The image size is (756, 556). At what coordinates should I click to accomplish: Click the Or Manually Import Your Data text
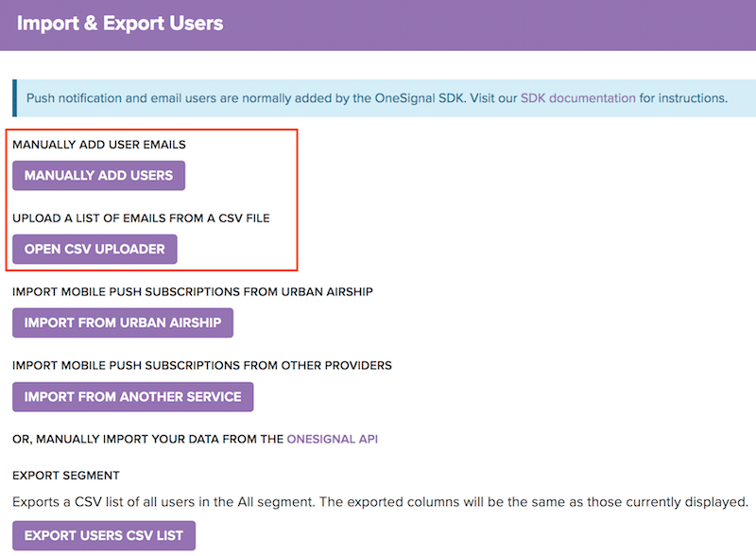147,439
